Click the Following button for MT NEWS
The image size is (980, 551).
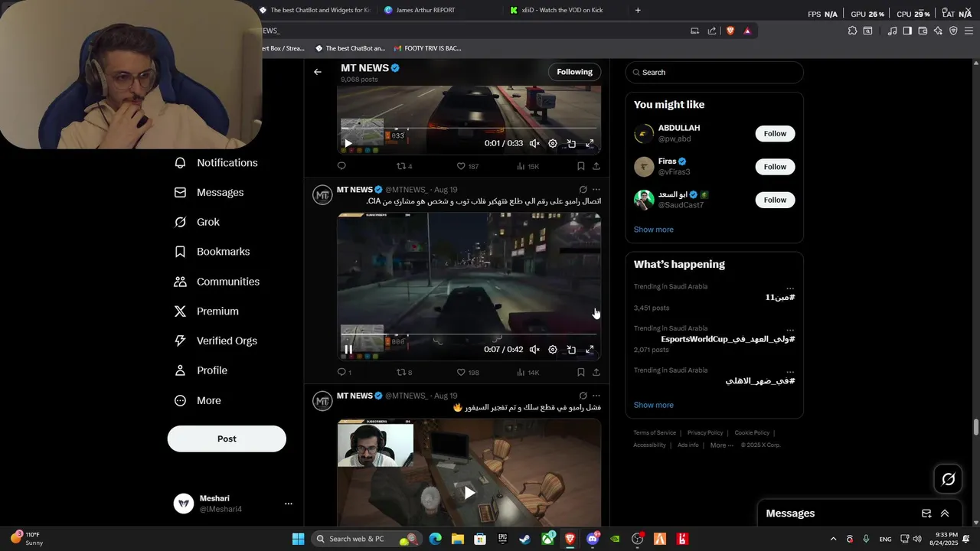[574, 72]
